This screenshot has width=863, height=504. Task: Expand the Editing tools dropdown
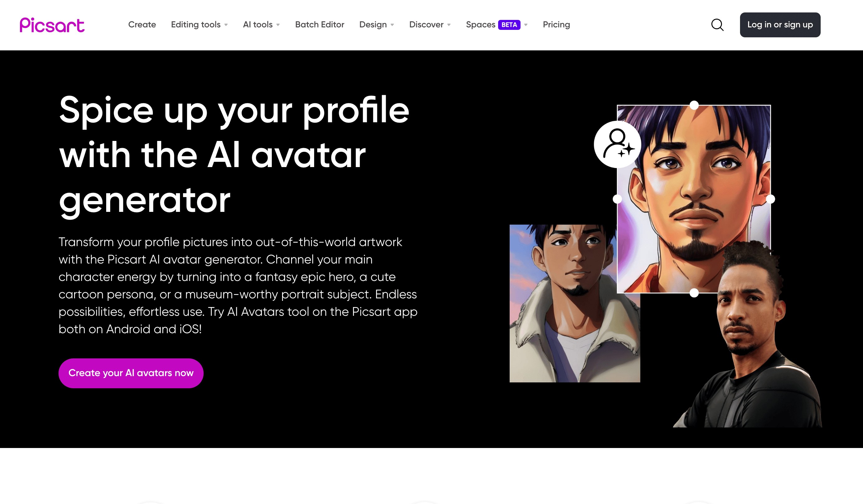199,25
